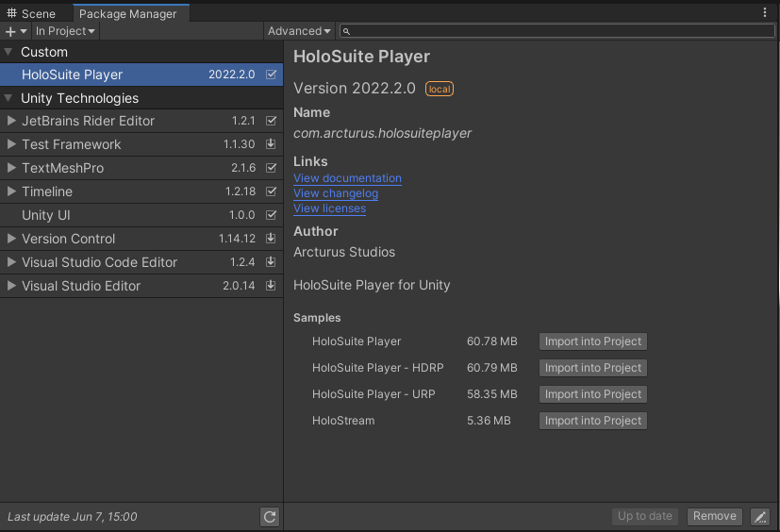
Task: Click the 60.78 MB sample size
Action: pos(491,341)
